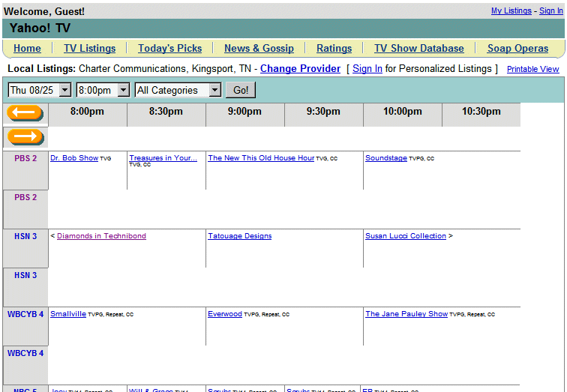Open the date dropdown showing Thu 08/25
This screenshot has height=392, width=567.
[40, 90]
